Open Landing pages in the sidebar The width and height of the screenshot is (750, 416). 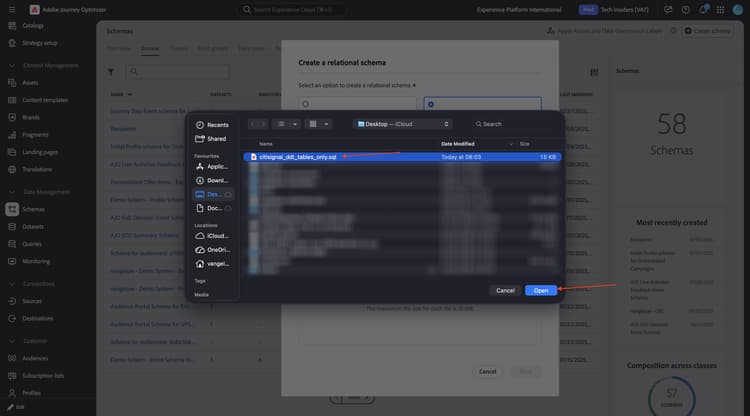click(40, 152)
